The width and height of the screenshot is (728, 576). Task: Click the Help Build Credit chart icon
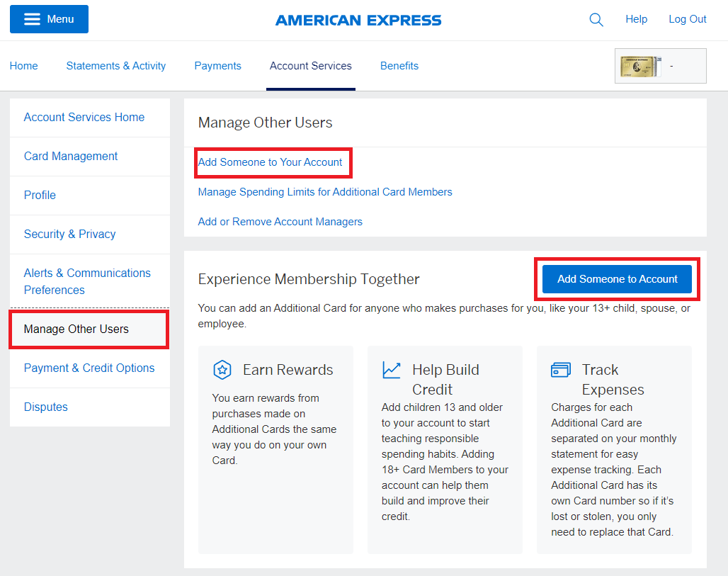pos(390,369)
